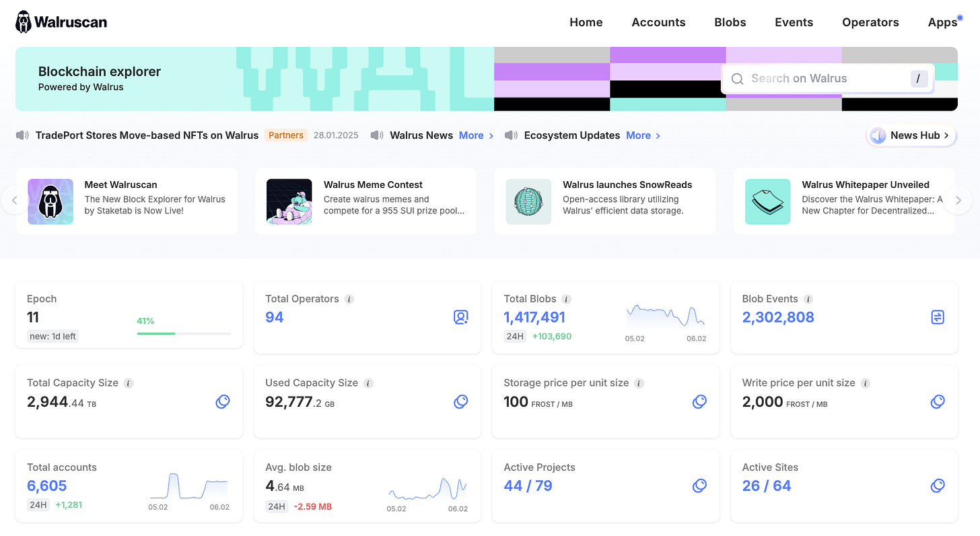Viewport: 980px width, 536px height.
Task: Click info icon next to Total Operators
Action: tap(349, 299)
